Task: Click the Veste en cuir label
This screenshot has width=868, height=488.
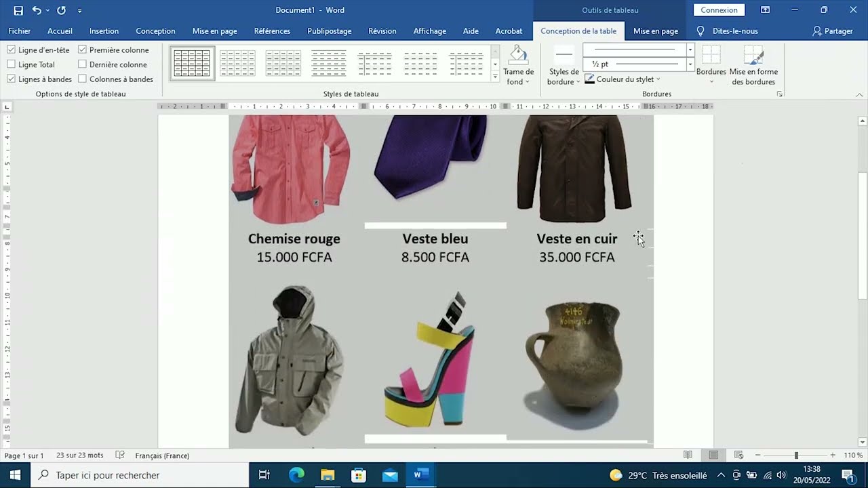Action: click(577, 239)
